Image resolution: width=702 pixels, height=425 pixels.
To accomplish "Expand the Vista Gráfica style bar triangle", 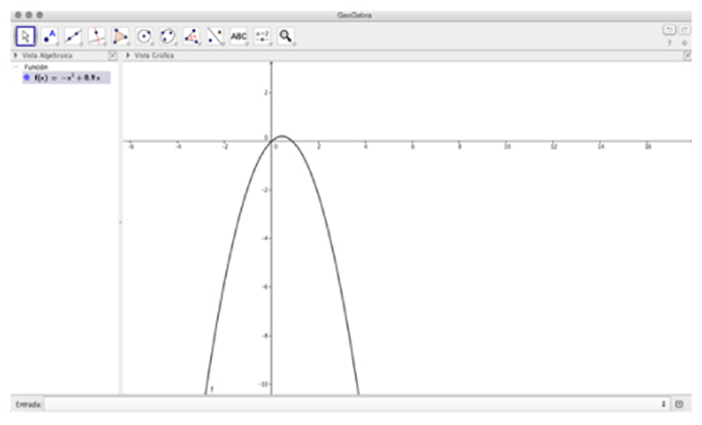I will tap(128, 55).
